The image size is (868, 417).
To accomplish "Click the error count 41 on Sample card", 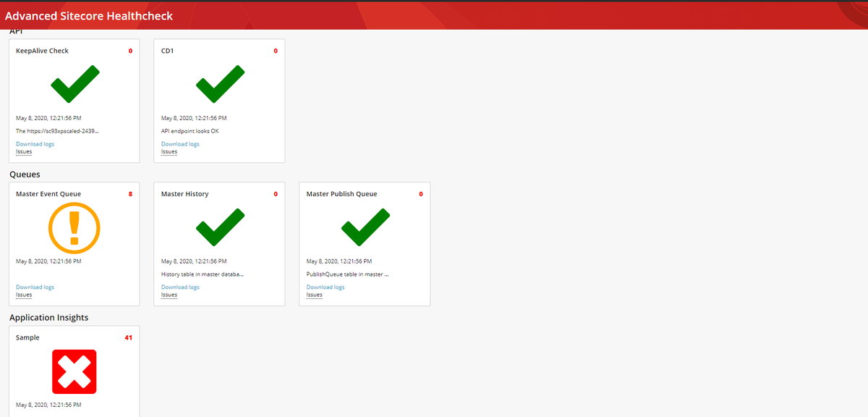I will coord(129,337).
